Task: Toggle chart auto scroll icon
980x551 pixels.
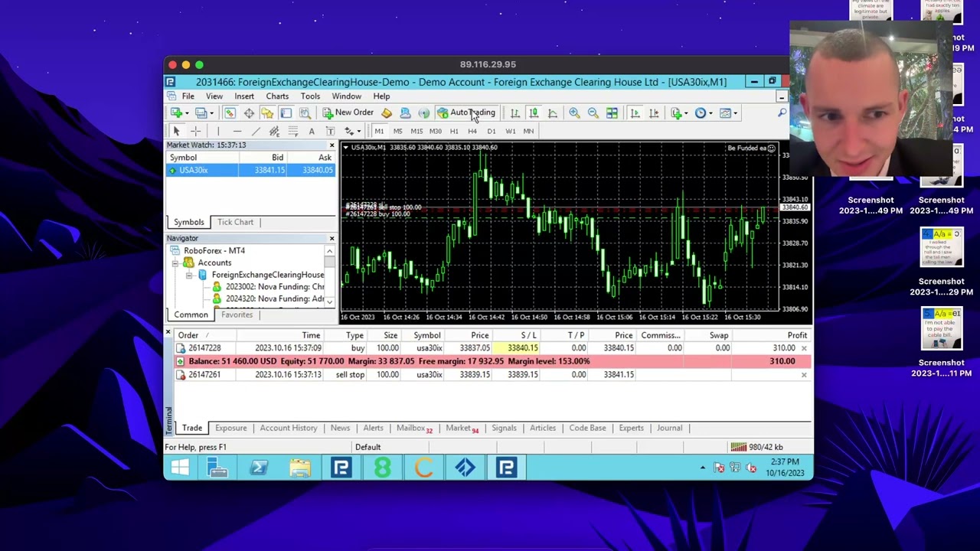Action: [635, 113]
